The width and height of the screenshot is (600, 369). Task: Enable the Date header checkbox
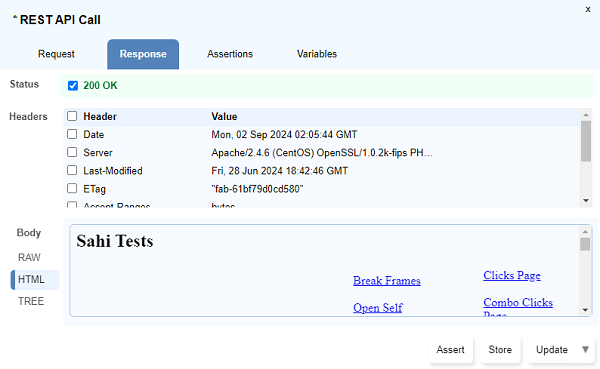tap(72, 134)
